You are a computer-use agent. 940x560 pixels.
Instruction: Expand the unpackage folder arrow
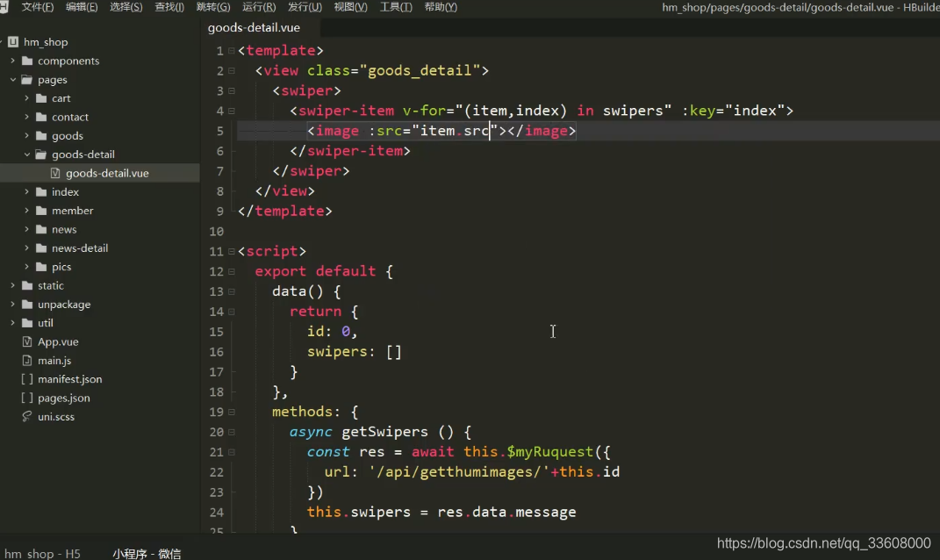coord(12,304)
